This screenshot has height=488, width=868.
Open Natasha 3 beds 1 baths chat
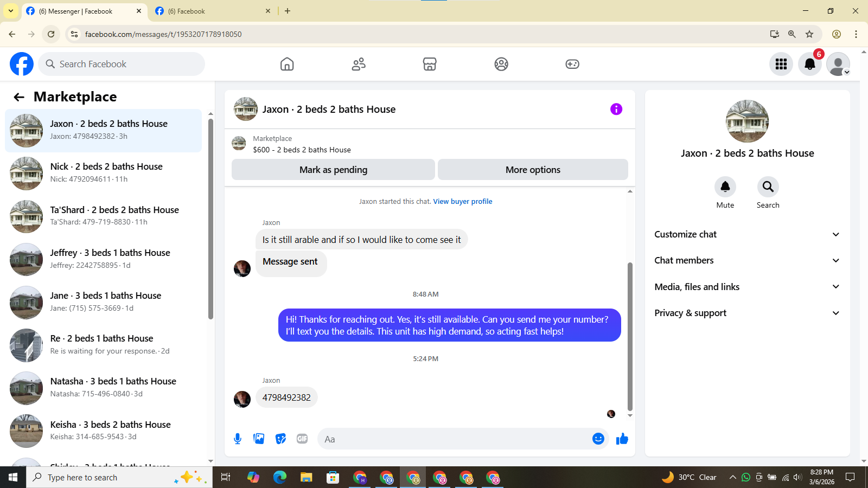pyautogui.click(x=103, y=388)
